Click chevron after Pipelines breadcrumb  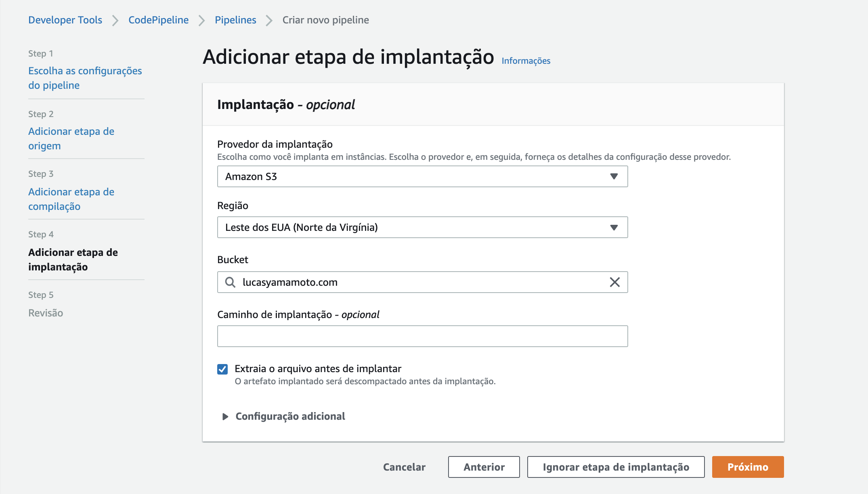[x=269, y=20]
